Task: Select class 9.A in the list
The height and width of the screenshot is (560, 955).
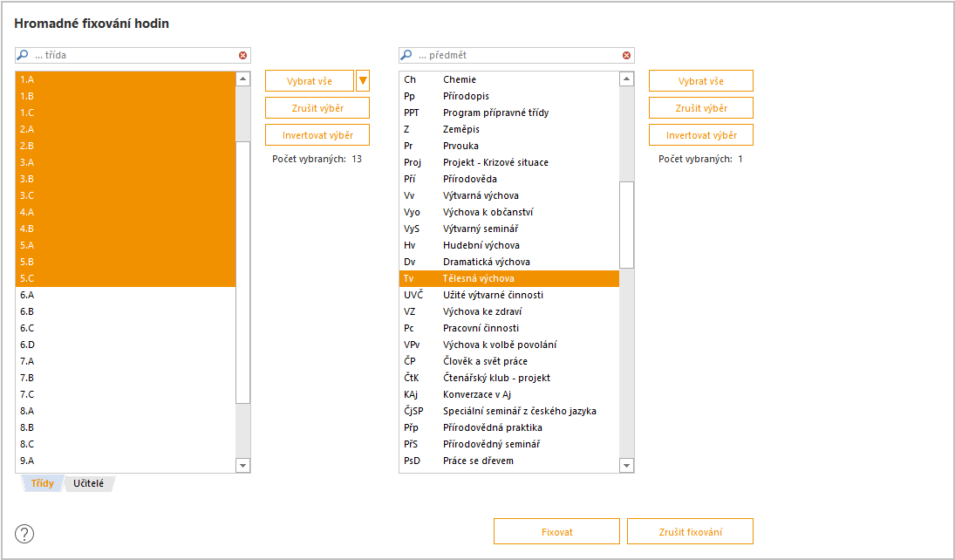Action: click(126, 461)
